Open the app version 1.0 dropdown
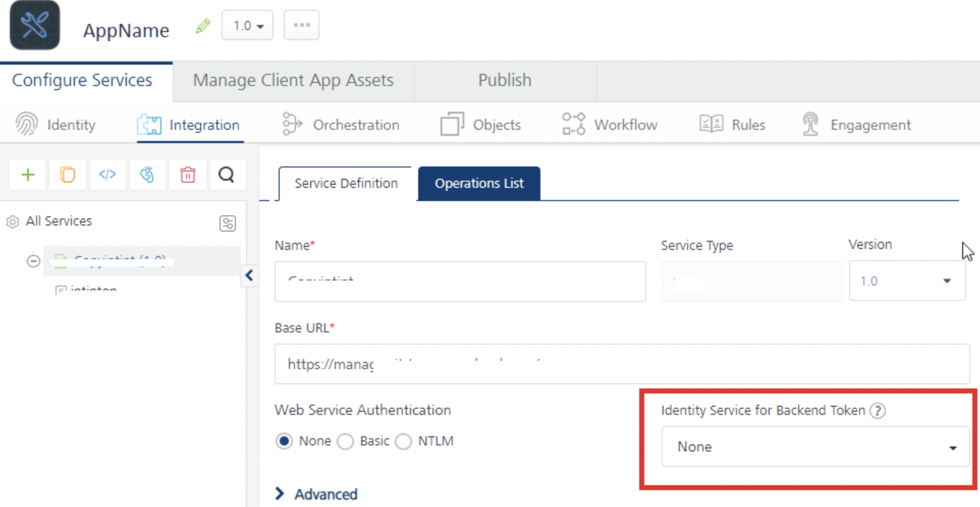 (248, 25)
